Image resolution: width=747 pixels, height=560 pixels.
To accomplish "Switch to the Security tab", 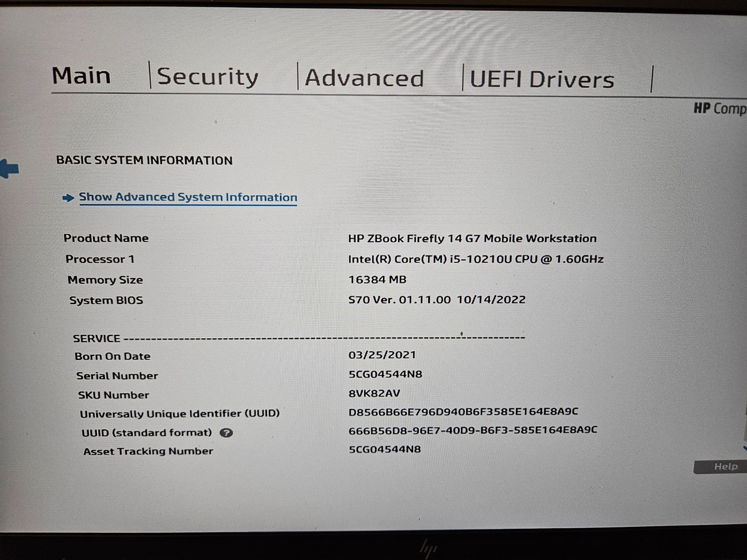I will [x=208, y=77].
